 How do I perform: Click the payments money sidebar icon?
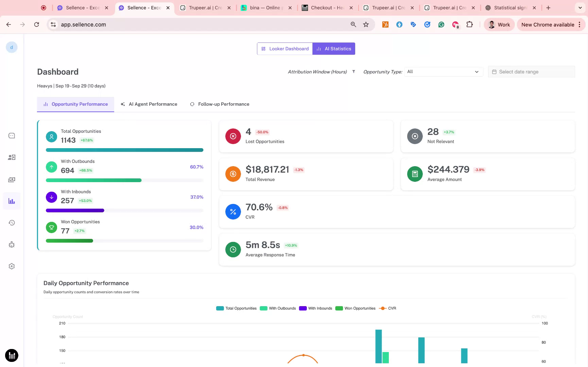click(x=12, y=180)
